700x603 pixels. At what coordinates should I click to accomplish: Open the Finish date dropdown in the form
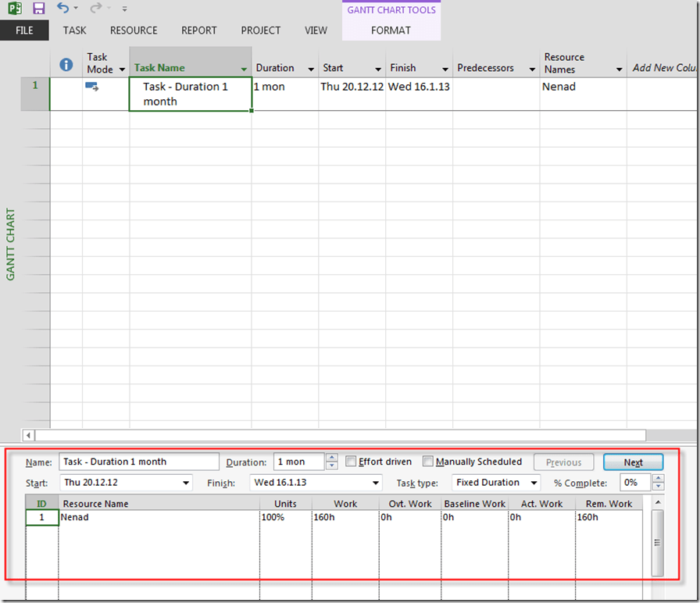coord(377,483)
